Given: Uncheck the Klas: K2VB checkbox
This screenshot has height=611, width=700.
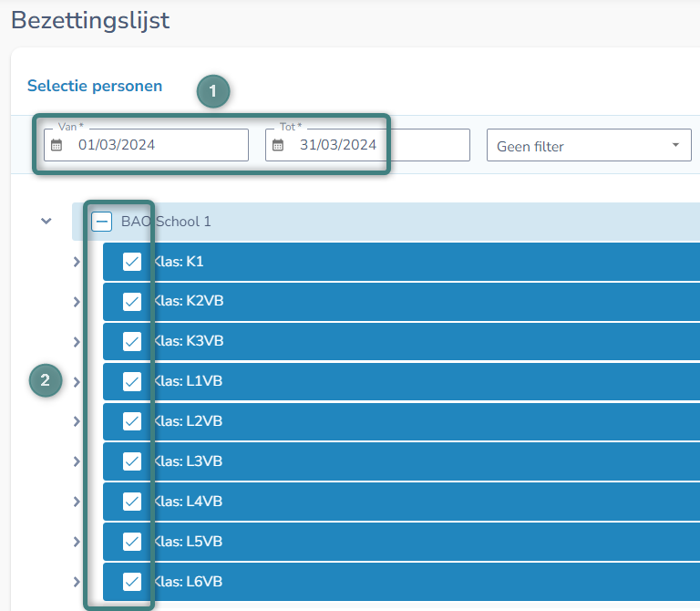Looking at the screenshot, I should coord(132,302).
